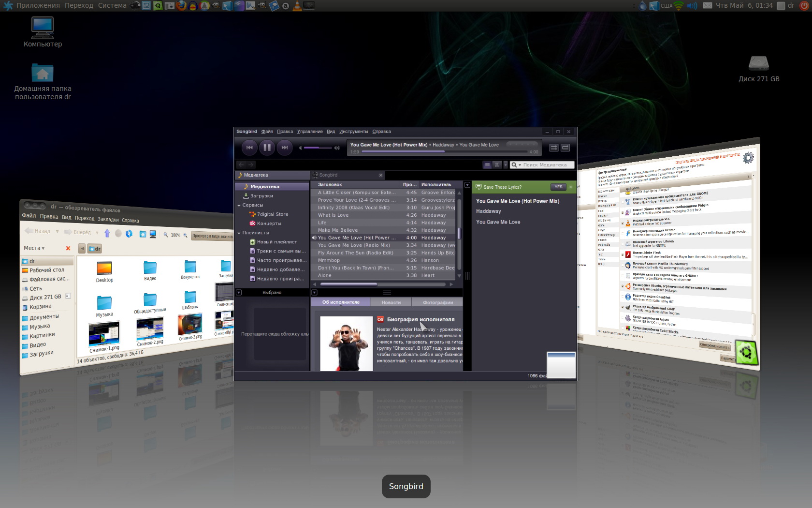Viewport: 812px width, 508px height.
Task: Switch to Новости tab
Action: tap(391, 302)
